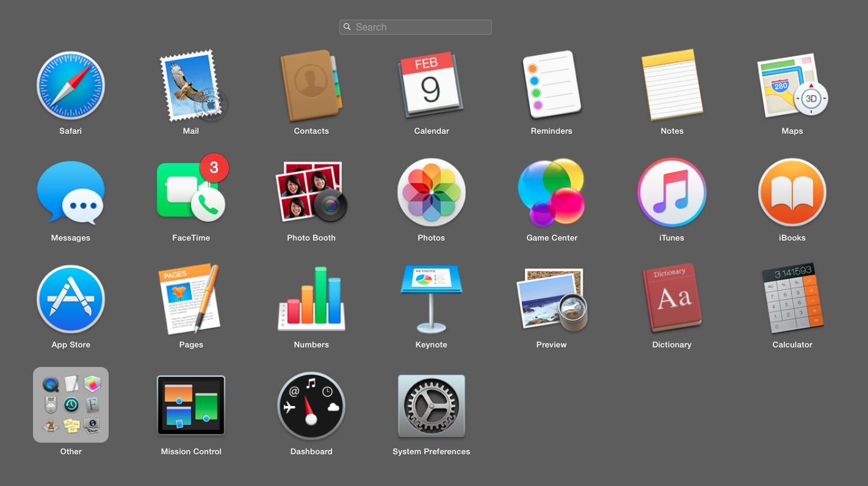Click the "iBooks" label text

point(792,238)
